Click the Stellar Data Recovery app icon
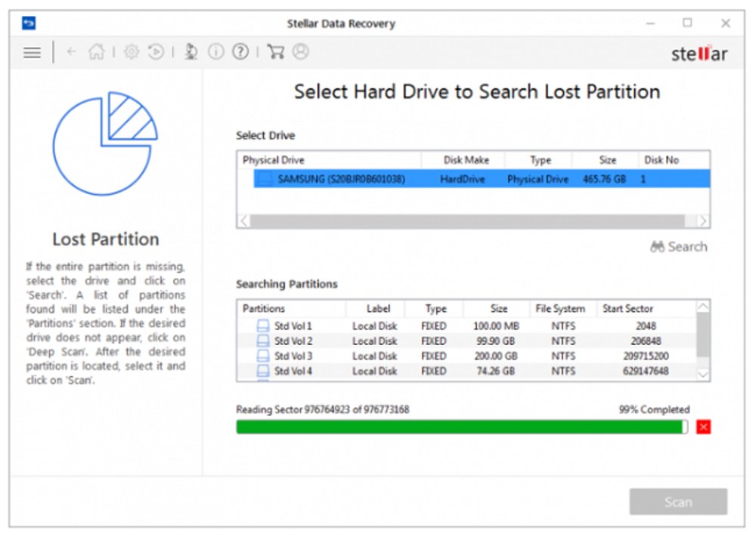 (29, 23)
